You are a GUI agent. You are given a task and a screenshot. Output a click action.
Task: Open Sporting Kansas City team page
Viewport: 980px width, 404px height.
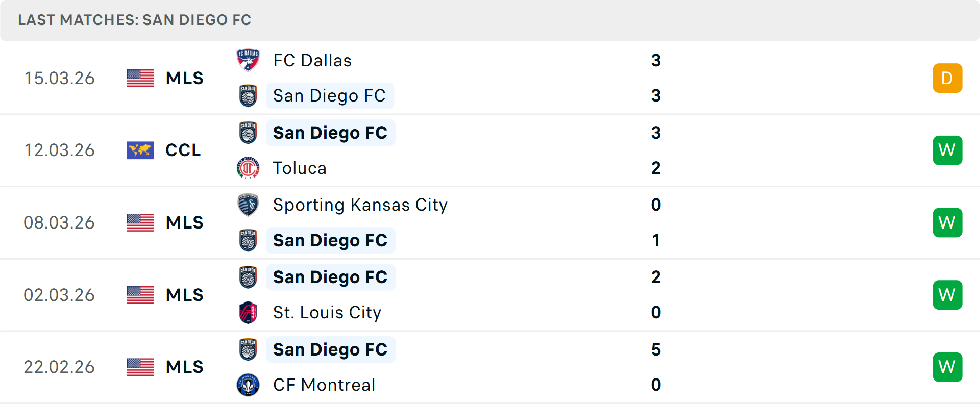360,205
